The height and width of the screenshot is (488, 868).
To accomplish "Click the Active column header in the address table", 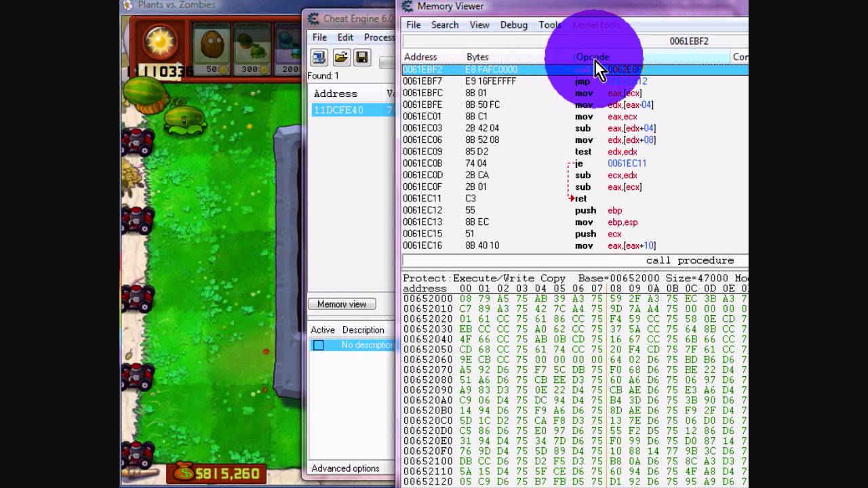I will point(323,330).
